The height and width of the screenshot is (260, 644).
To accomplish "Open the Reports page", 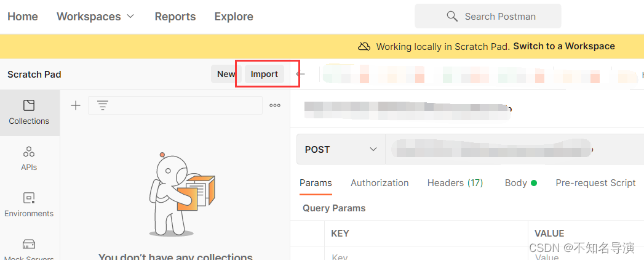I will [x=175, y=17].
